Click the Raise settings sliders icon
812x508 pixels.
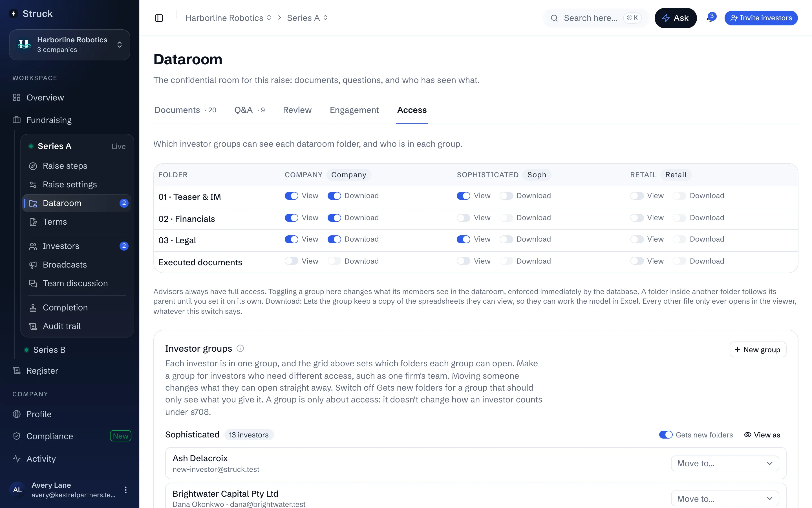(x=33, y=185)
